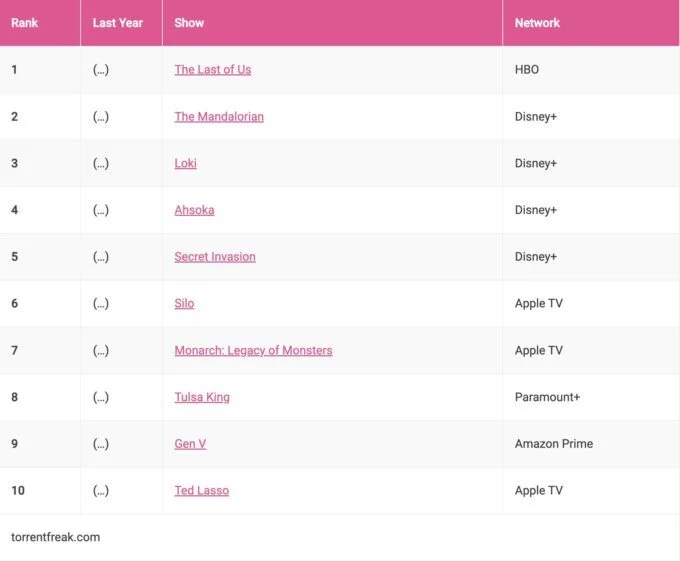Click the torrentfreak.com source text

[56, 537]
